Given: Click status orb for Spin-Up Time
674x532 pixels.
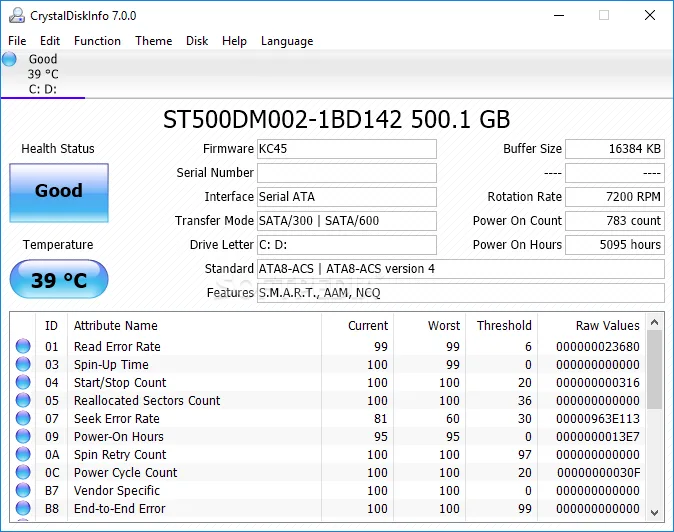Looking at the screenshot, I should tap(23, 364).
